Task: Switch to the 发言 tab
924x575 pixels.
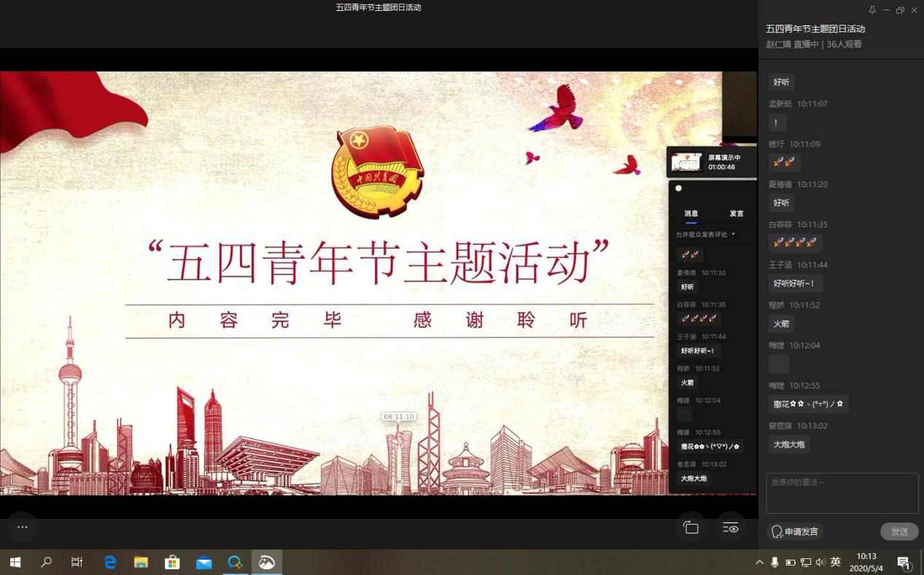Action: [737, 214]
